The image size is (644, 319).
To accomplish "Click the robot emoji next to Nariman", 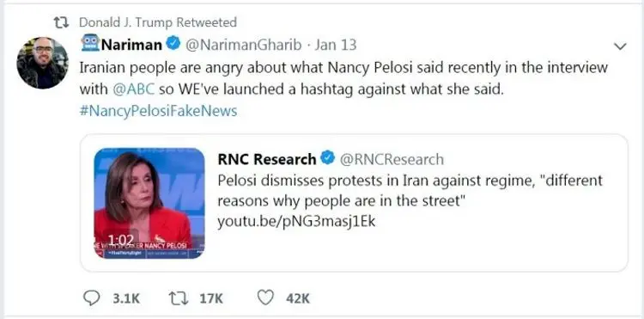I will (90, 43).
